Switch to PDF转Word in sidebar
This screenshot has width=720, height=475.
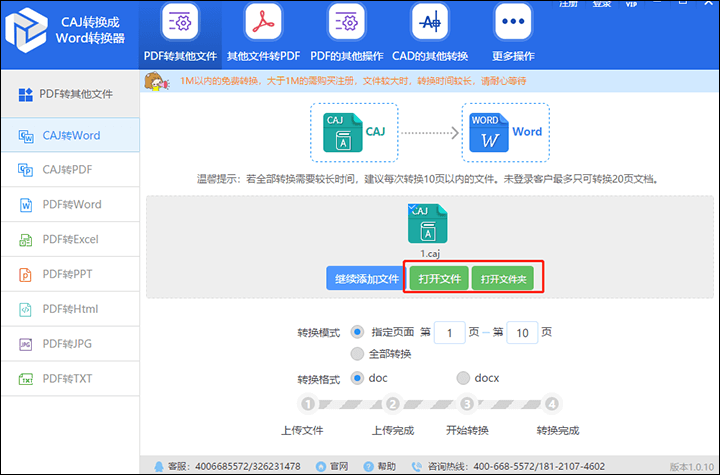point(70,205)
